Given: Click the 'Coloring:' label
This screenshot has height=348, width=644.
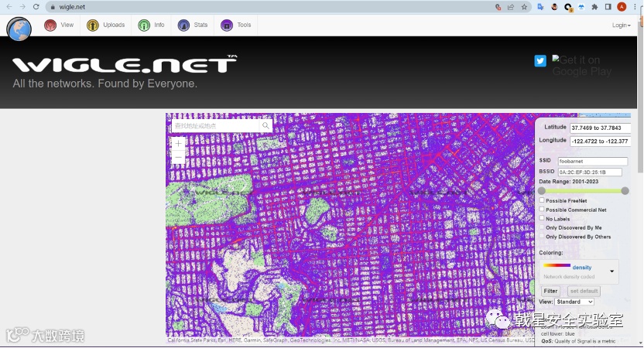Looking at the screenshot, I should point(551,253).
